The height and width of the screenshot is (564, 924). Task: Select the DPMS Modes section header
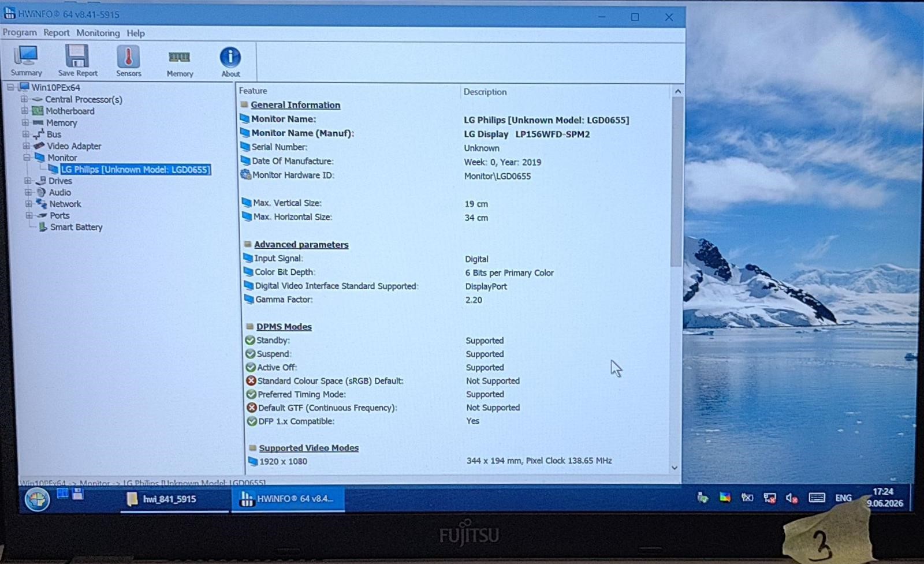point(284,326)
